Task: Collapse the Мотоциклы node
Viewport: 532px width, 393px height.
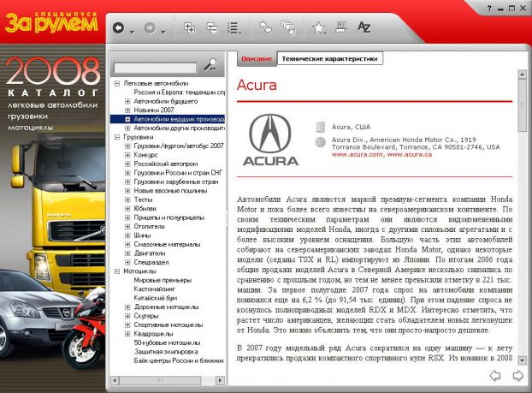Action: [x=117, y=271]
